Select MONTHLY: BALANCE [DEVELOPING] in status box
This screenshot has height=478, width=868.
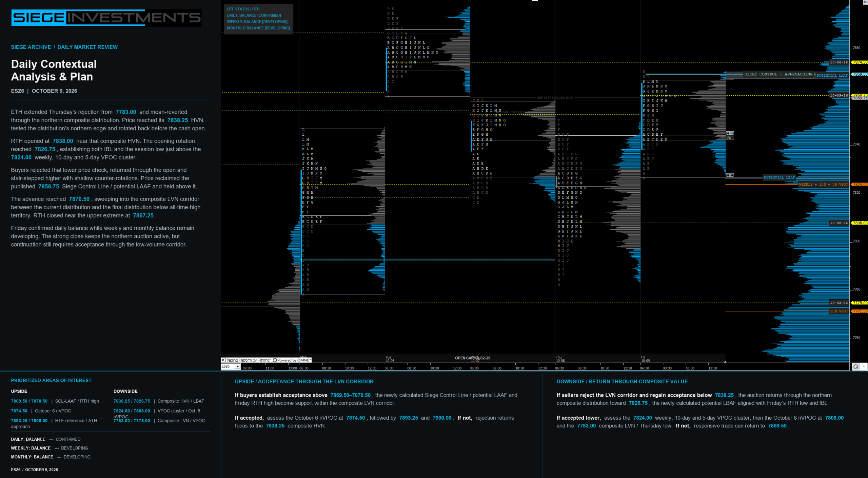[x=258, y=28]
